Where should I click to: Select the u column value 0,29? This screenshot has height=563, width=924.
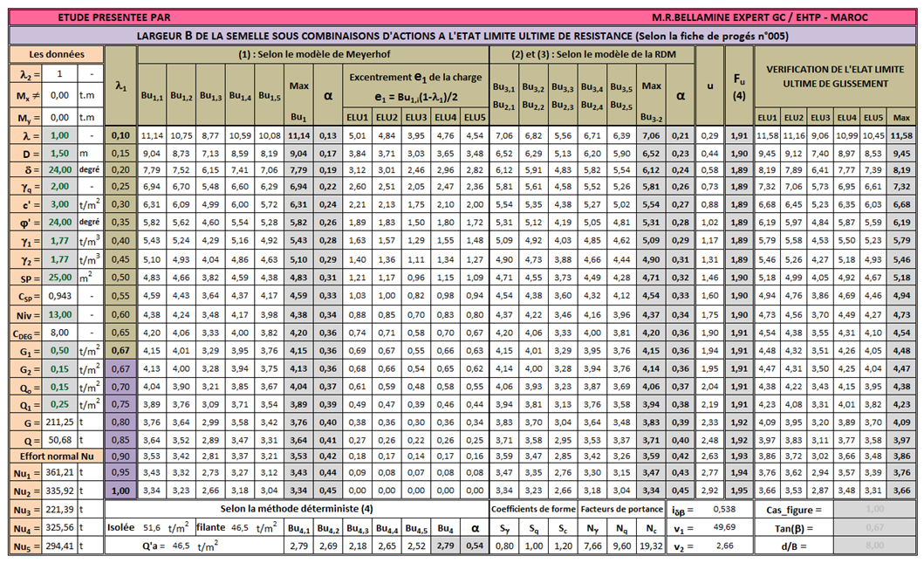(x=709, y=135)
